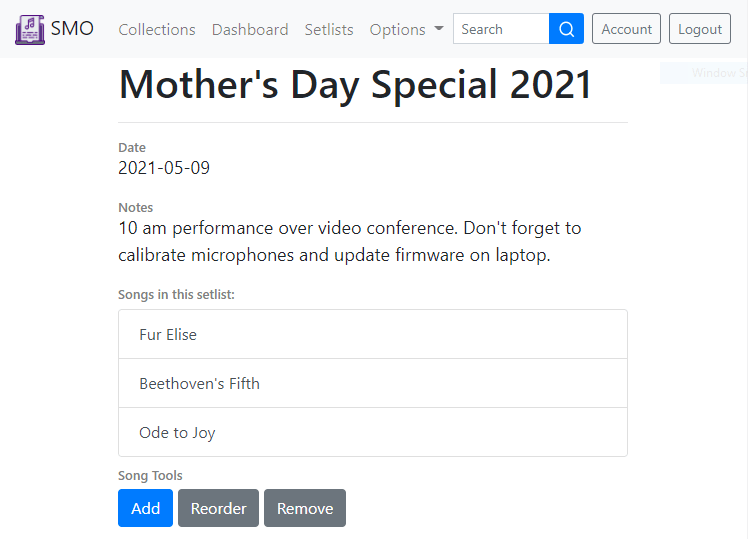This screenshot has height=539, width=748.
Task: Select Beethoven's Fifth in the setlist
Action: point(373,384)
